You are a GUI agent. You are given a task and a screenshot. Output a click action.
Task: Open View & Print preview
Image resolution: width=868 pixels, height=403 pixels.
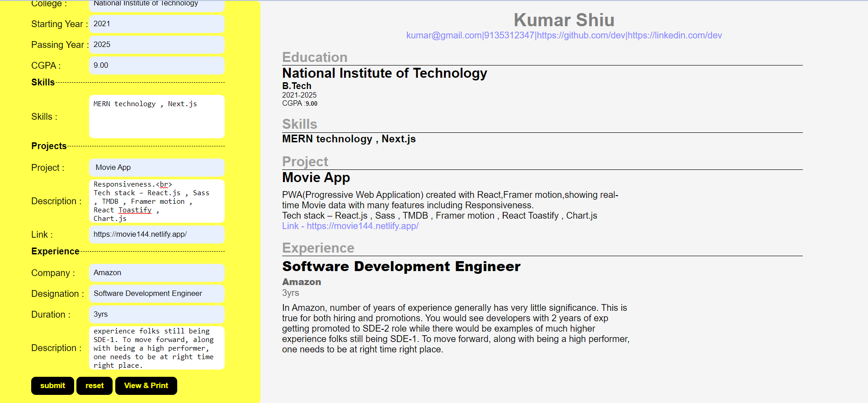point(146,385)
